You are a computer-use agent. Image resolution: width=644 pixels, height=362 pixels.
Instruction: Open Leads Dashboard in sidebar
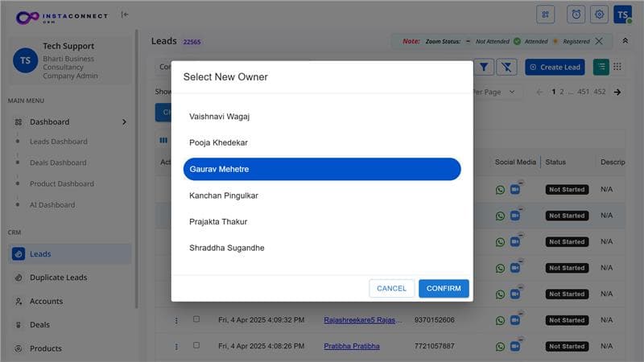(58, 142)
